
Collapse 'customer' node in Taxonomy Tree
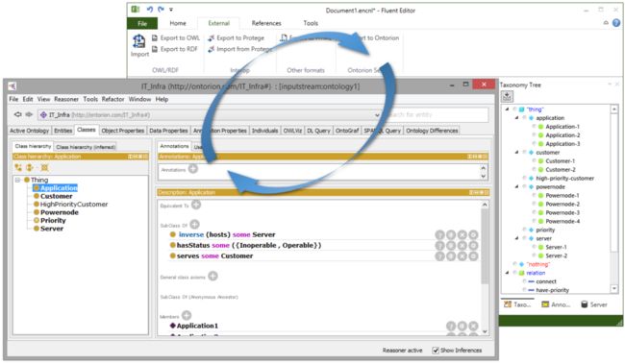(x=516, y=152)
